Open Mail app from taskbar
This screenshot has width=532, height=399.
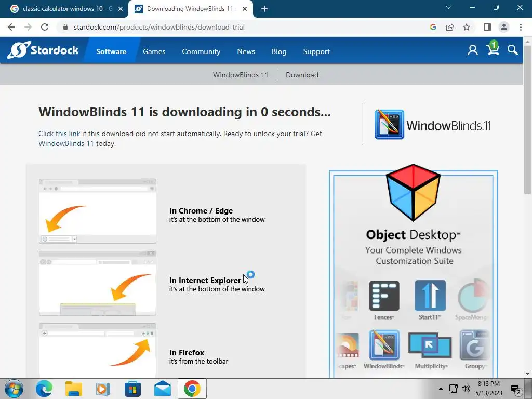pos(163,389)
